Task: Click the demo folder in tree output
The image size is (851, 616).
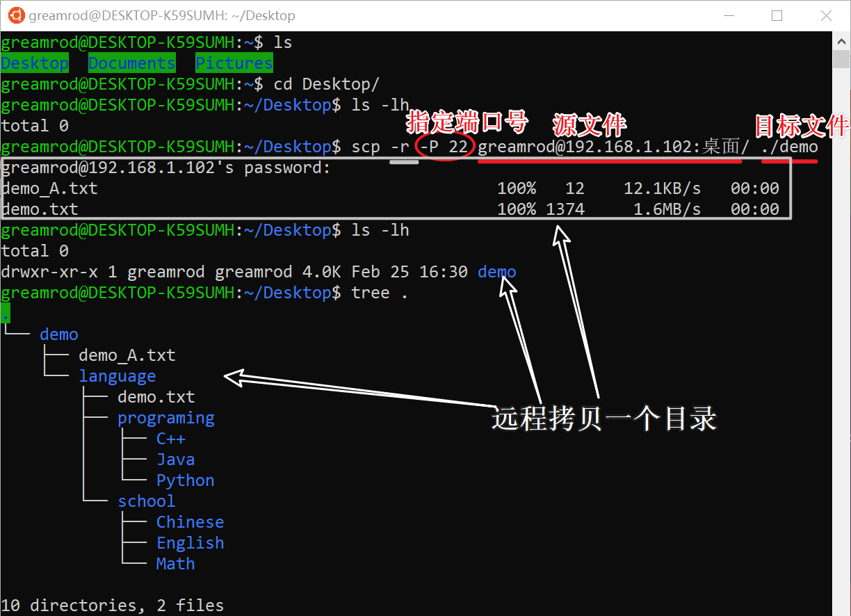Action: [x=59, y=334]
